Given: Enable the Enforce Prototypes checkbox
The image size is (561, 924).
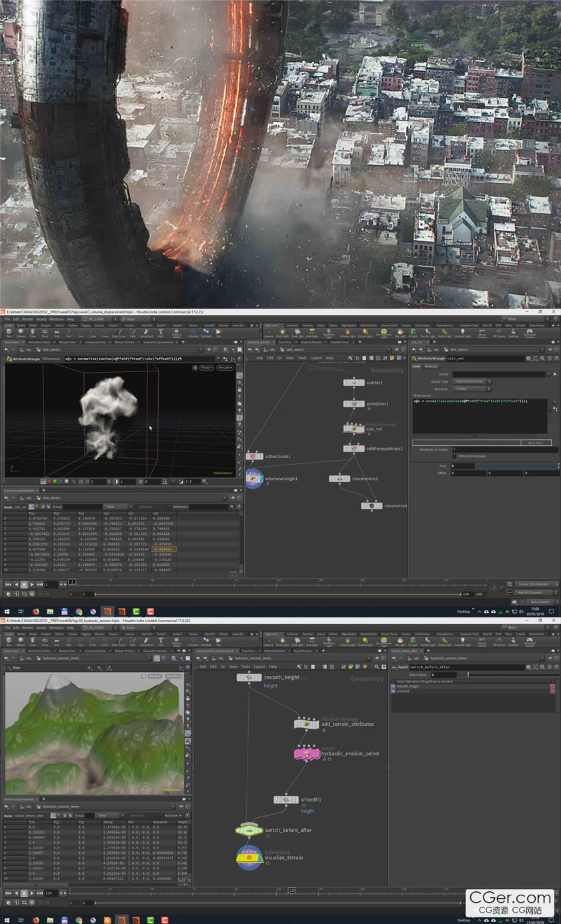Looking at the screenshot, I should pyautogui.click(x=454, y=456).
